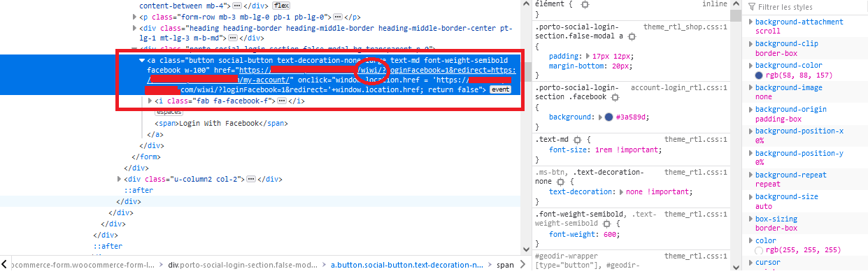Highlight selector for .font-weight-semibold rule
Viewport: 868px width, 276px height.
click(606, 224)
